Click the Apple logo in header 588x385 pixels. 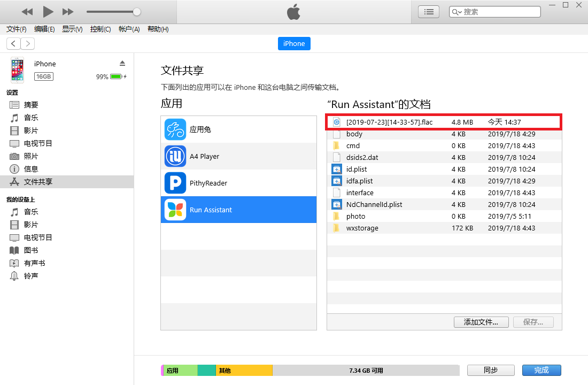293,12
